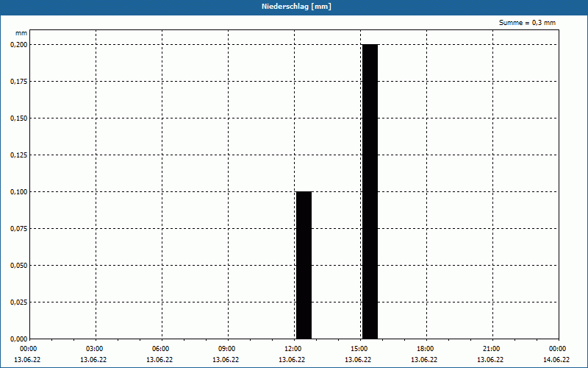Select the 0,100 mm precipitation bar at 12:00

[304, 265]
